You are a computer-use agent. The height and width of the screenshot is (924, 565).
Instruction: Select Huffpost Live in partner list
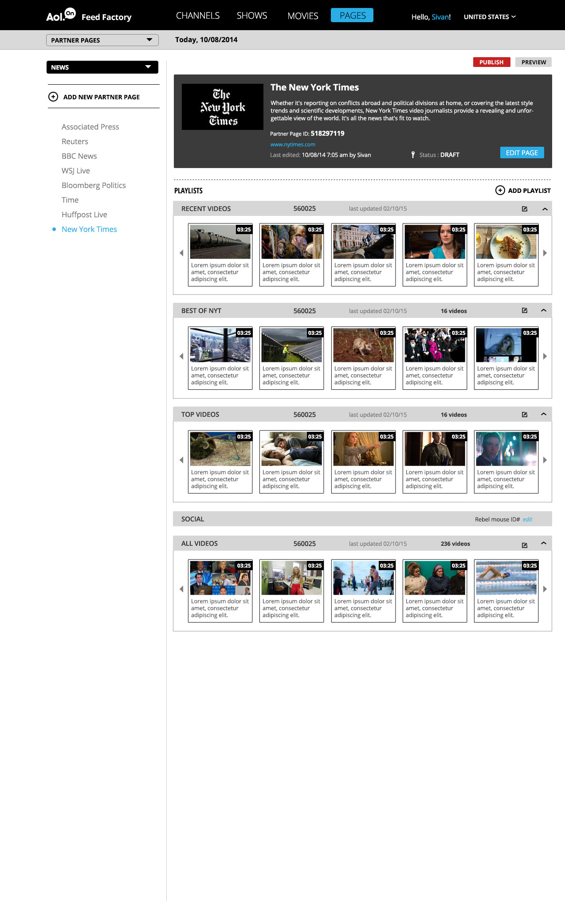[84, 215]
